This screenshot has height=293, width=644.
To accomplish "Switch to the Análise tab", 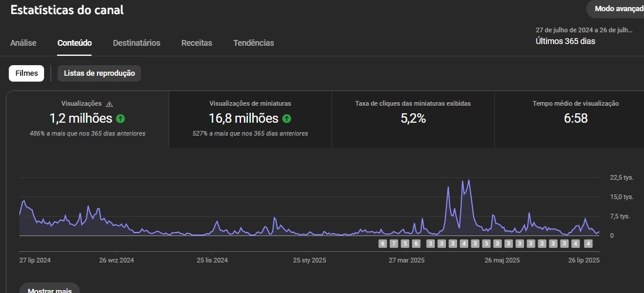I will pyautogui.click(x=24, y=43).
